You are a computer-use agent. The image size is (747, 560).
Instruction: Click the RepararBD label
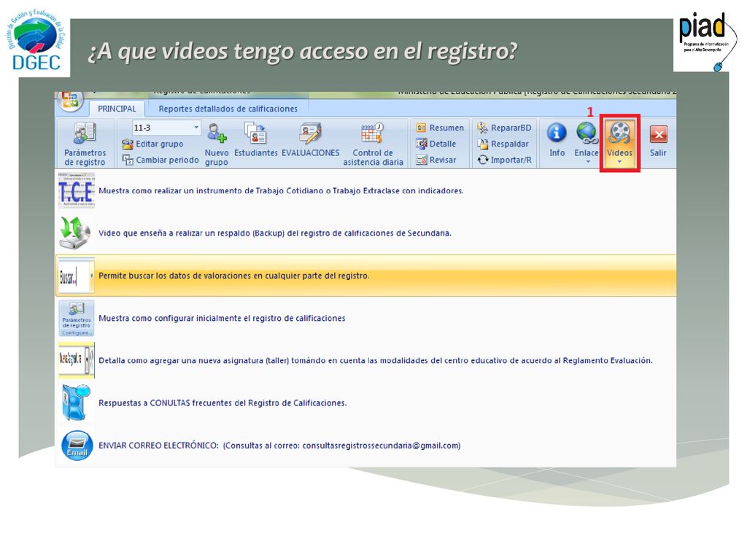[511, 128]
